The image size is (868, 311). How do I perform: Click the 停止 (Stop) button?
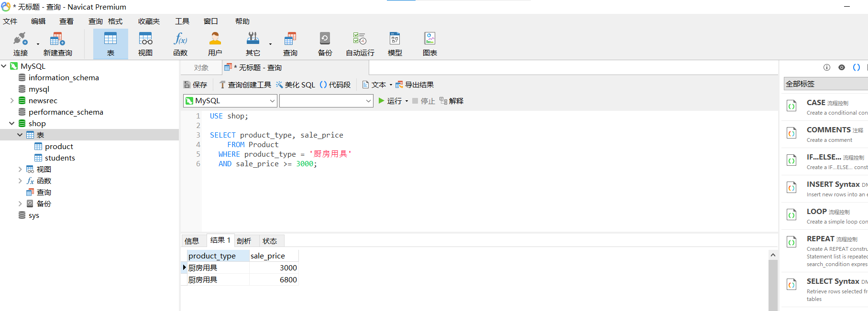coord(424,101)
